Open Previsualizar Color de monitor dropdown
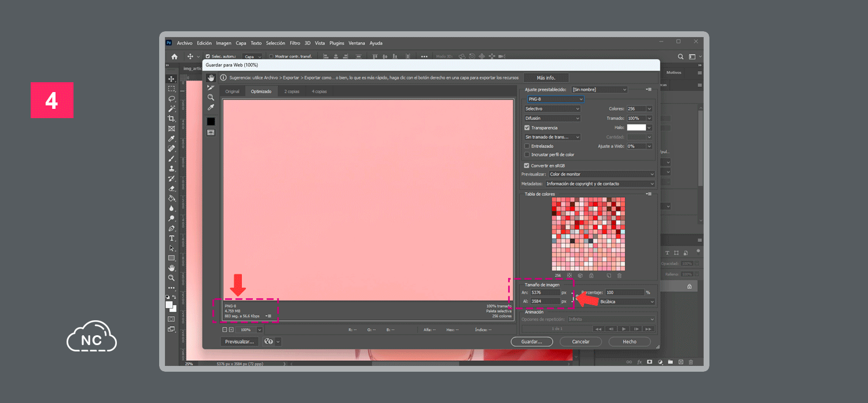 pos(602,174)
